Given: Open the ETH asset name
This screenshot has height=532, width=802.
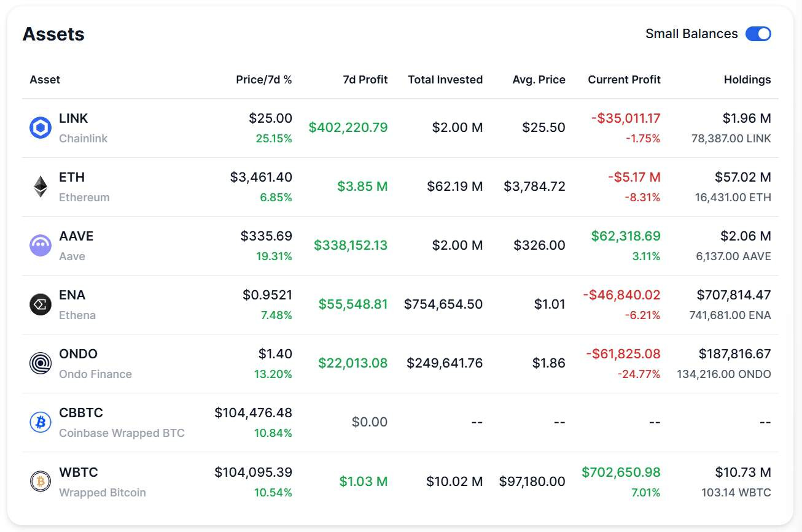Looking at the screenshot, I should point(72,177).
